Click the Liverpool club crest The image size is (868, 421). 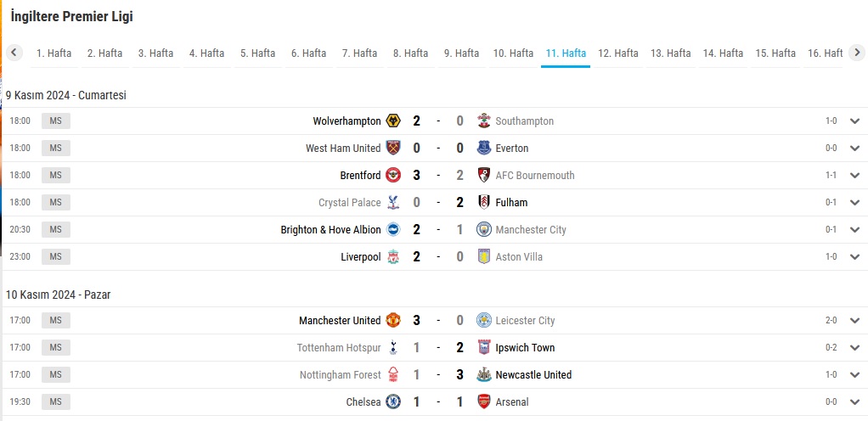(393, 256)
